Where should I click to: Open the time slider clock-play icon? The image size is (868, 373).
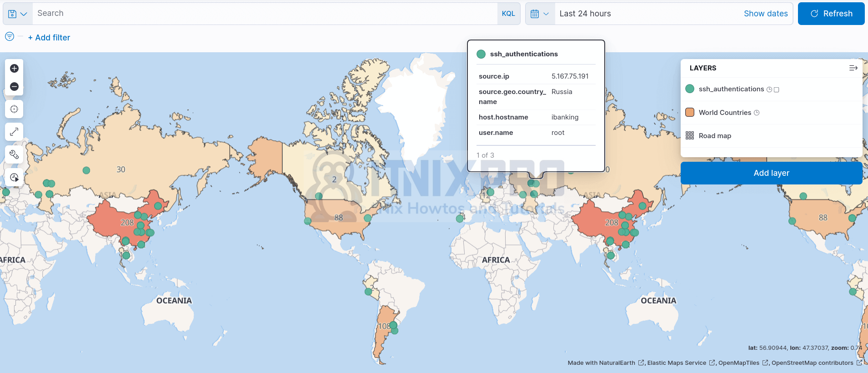[x=14, y=177]
